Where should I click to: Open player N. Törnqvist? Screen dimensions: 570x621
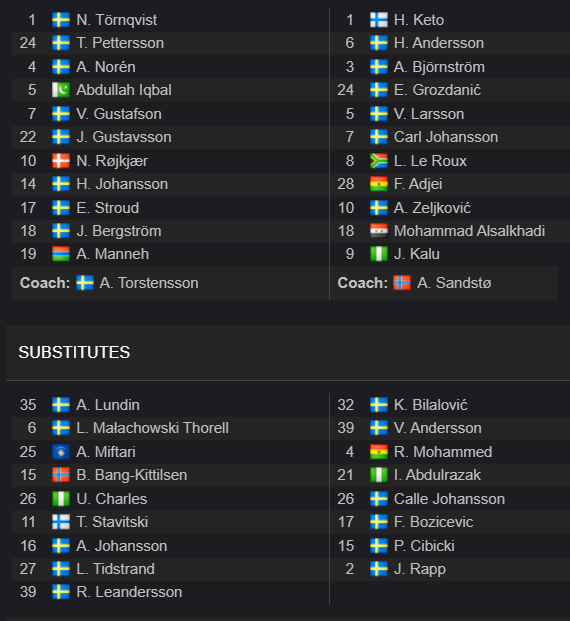[116, 20]
